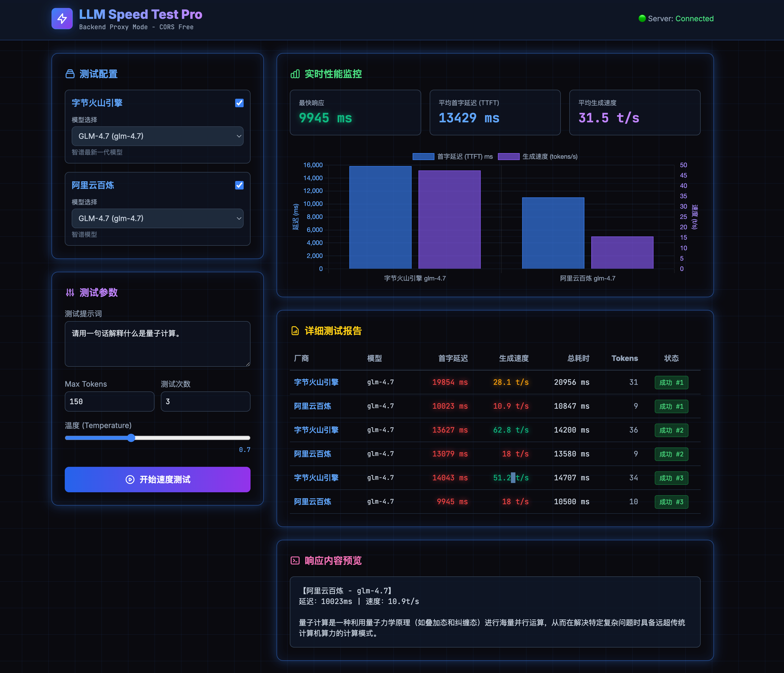Click the 19854 ms latency cell
The image size is (784, 673).
450,382
